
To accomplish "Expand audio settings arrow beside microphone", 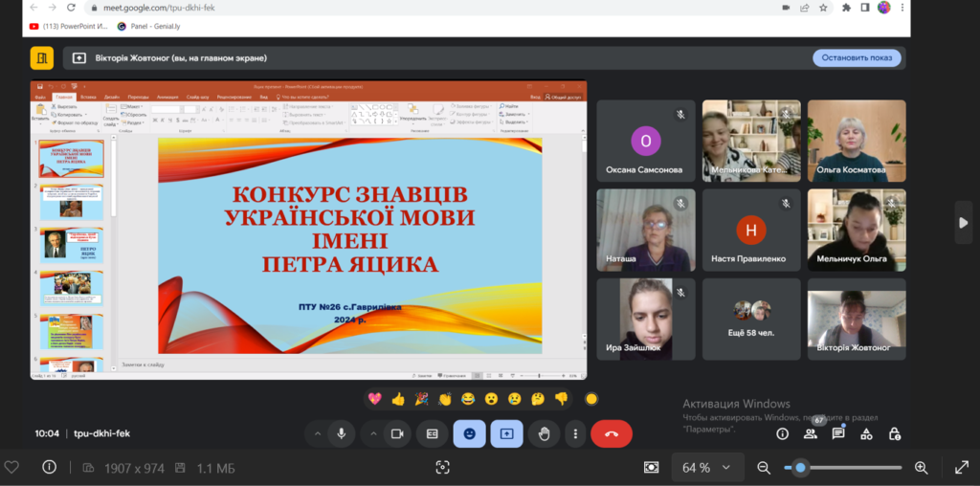I will (317, 433).
